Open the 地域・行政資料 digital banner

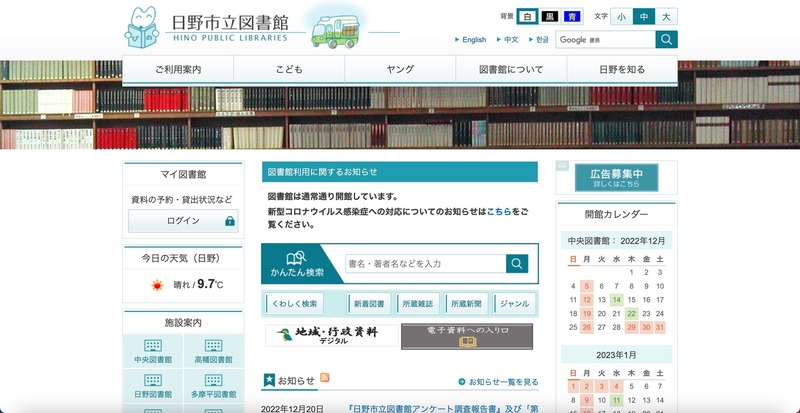coord(329,336)
